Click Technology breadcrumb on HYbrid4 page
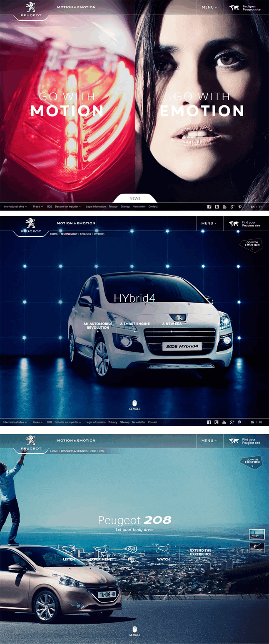The width and height of the screenshot is (269, 644). click(x=69, y=234)
